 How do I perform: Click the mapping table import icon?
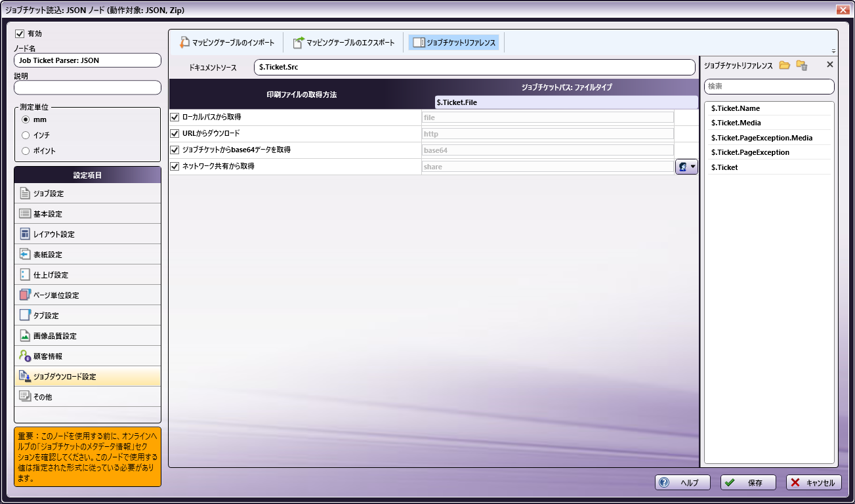(x=184, y=43)
